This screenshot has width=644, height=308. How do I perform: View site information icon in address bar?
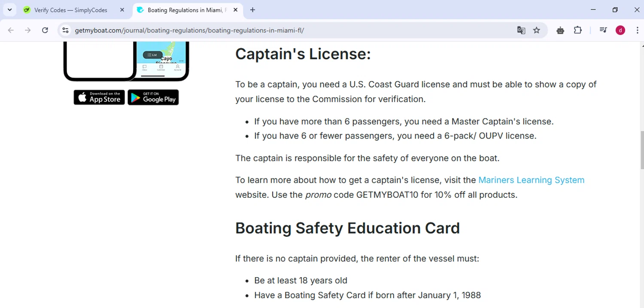click(65, 30)
